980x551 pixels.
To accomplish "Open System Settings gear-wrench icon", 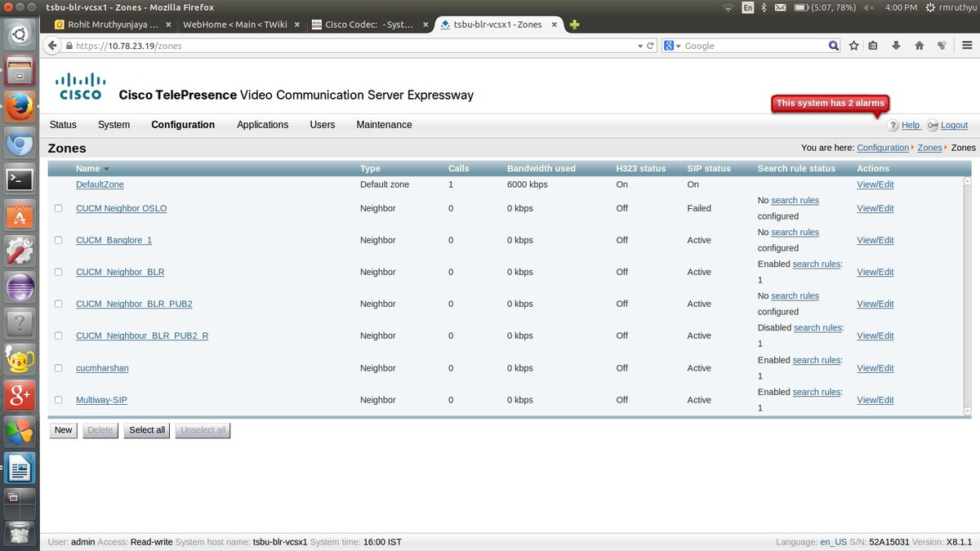I will (x=20, y=251).
